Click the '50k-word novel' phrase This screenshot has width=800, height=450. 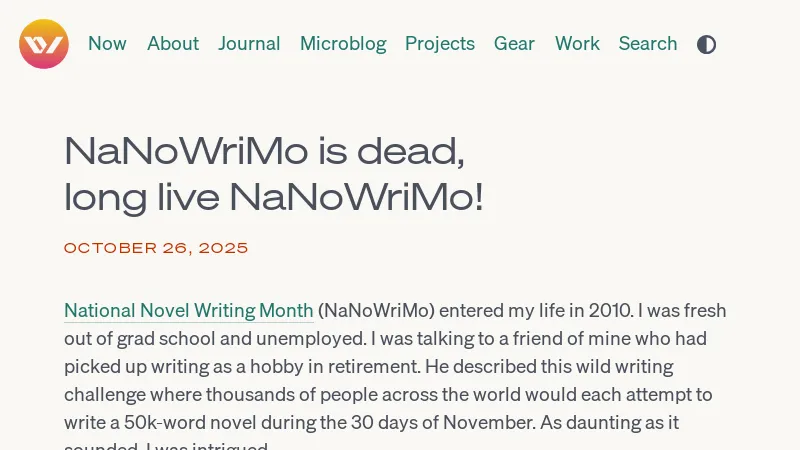point(148,422)
